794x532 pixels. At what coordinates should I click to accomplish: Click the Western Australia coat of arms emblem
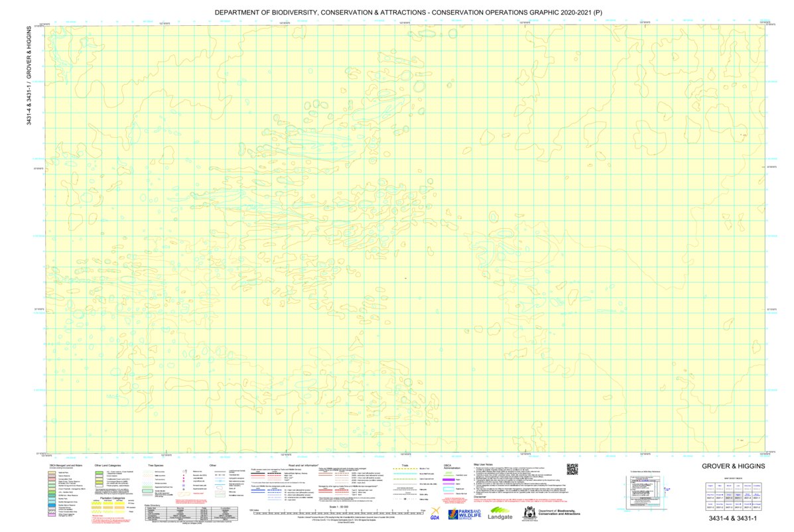coord(529,512)
